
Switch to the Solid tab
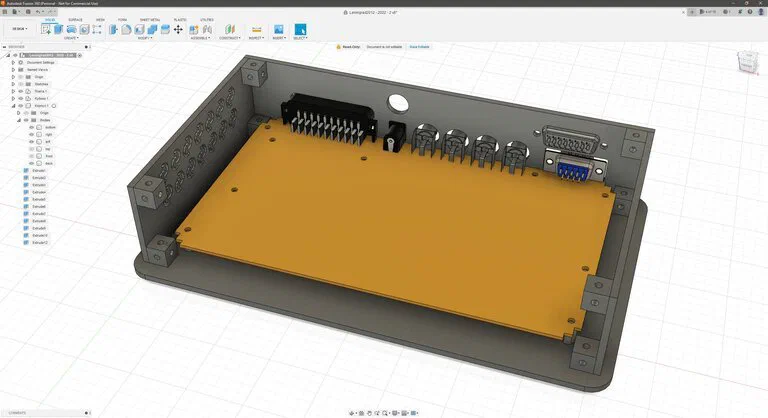tap(50, 20)
